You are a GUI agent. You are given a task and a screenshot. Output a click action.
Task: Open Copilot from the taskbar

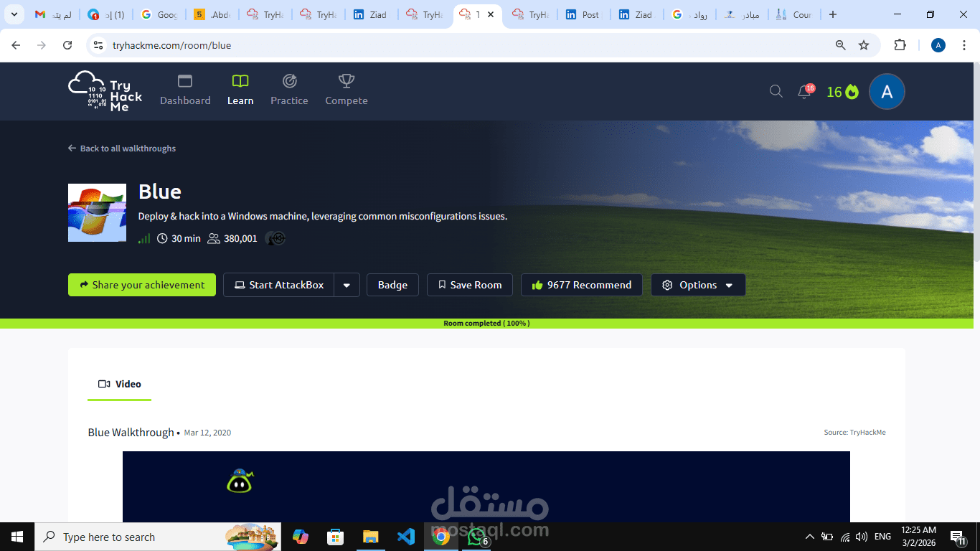(301, 537)
